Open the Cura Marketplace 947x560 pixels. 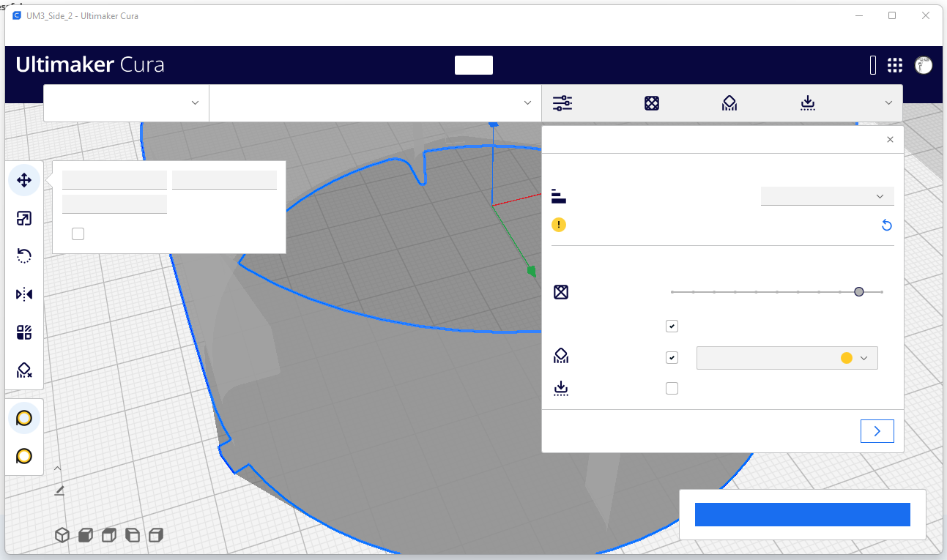click(894, 65)
